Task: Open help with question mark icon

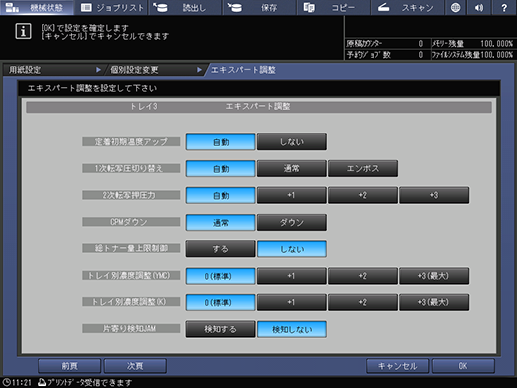Action: pos(504,7)
